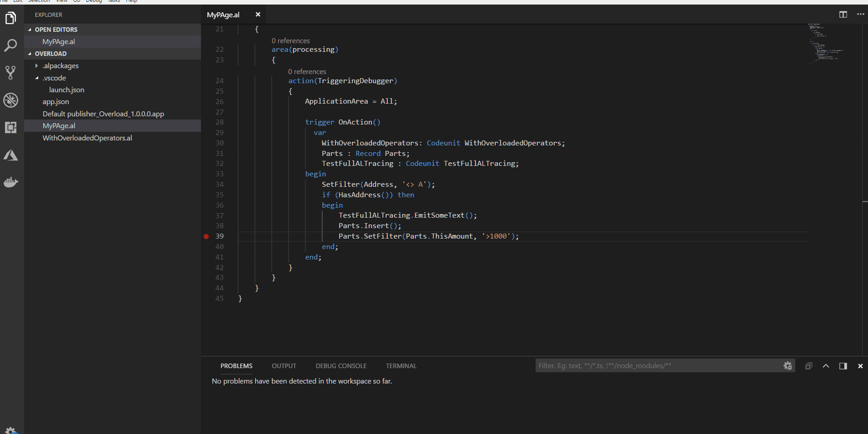
Task: Open the Search view icon
Action: pyautogui.click(x=10, y=45)
